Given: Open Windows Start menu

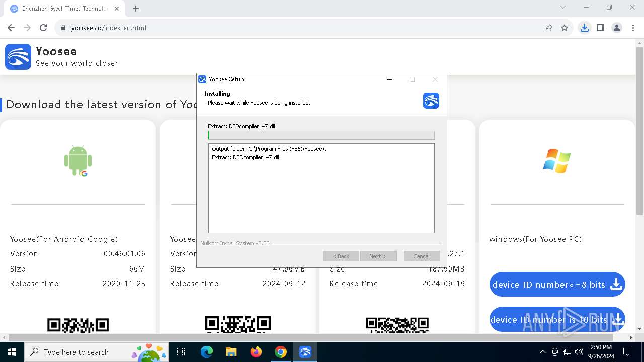Looking at the screenshot, I should click(12, 352).
